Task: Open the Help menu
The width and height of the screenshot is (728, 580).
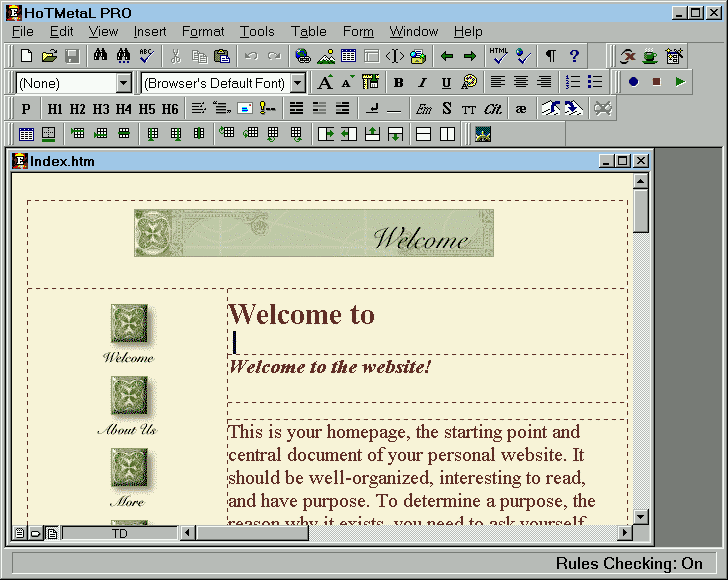Action: pyautogui.click(x=468, y=32)
